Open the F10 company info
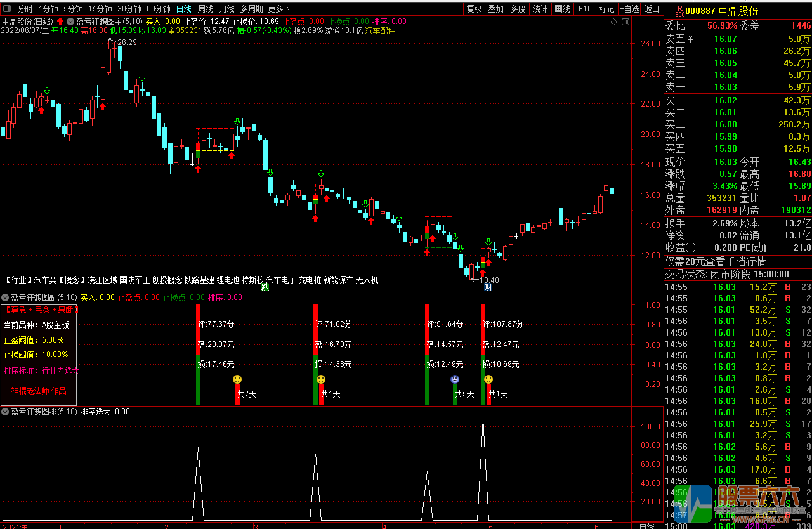This screenshot has height=529, width=812. (585, 9)
